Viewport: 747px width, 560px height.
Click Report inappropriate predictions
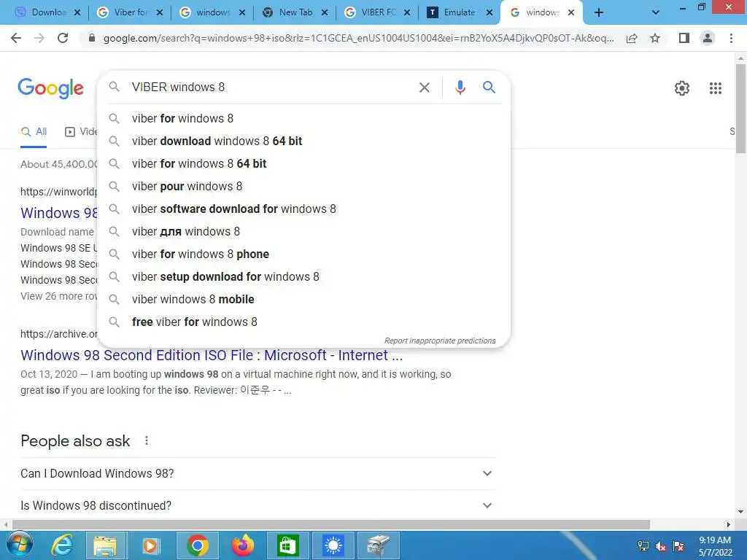pos(440,341)
